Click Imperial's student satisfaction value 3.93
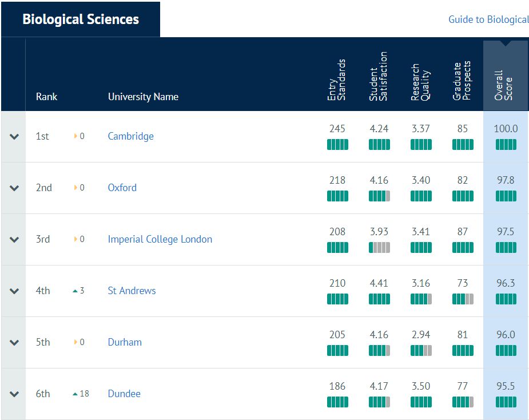This screenshot has width=529, height=420. coord(379,232)
